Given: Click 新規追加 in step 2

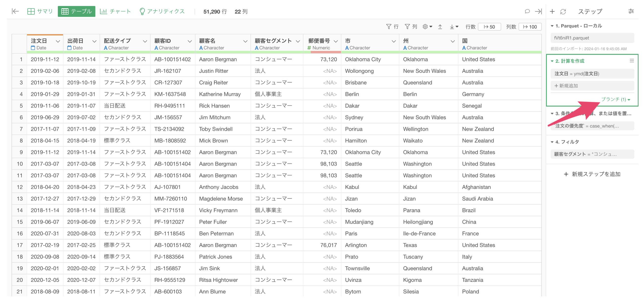Looking at the screenshot, I should click(592, 86).
